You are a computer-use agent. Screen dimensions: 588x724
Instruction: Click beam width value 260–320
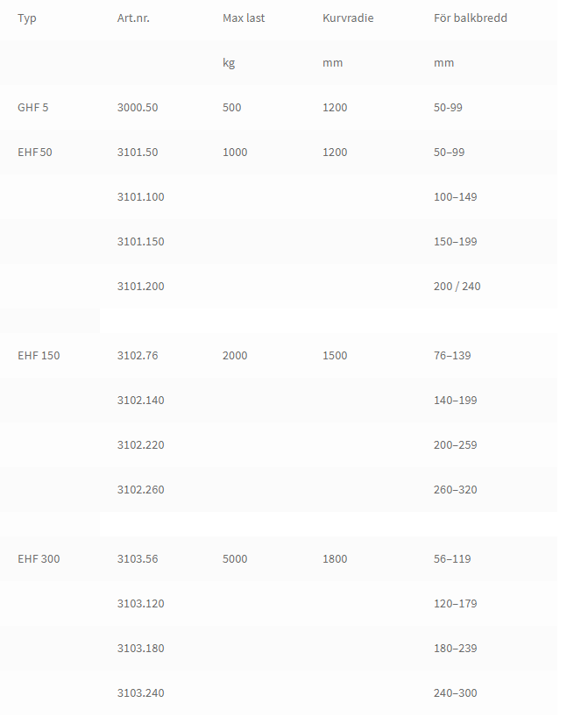pyautogui.click(x=455, y=490)
